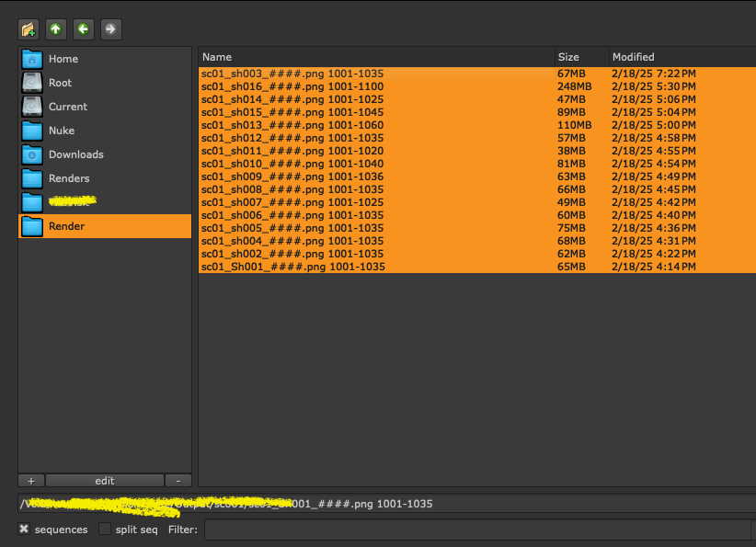This screenshot has width=756, height=547.
Task: Open the Home bookmark in the sidebar
Action: tap(63, 58)
